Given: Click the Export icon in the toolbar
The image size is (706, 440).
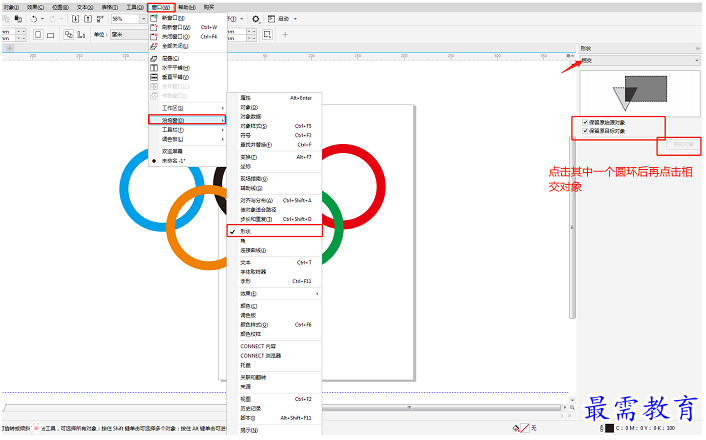Looking at the screenshot, I should click(88, 19).
